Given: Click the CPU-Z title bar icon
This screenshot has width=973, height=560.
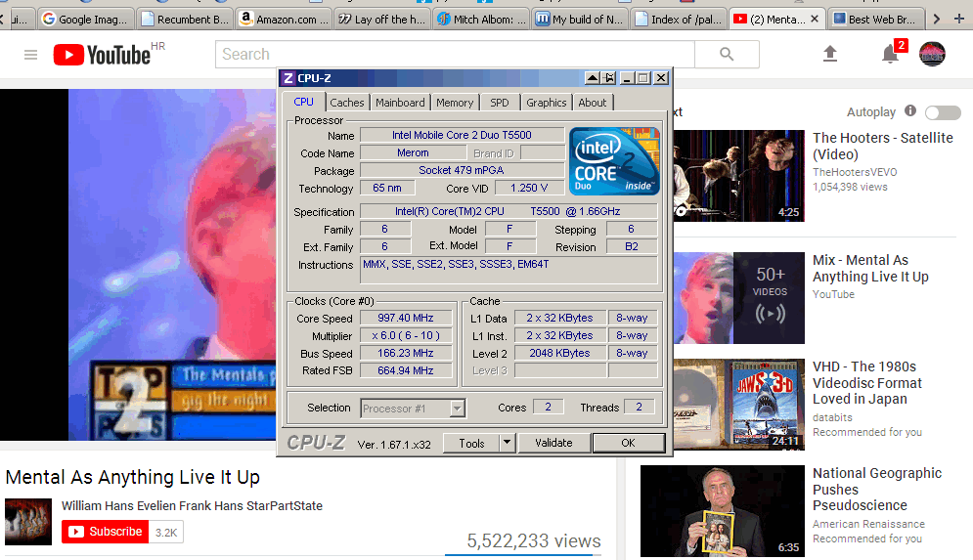Looking at the screenshot, I should point(287,78).
